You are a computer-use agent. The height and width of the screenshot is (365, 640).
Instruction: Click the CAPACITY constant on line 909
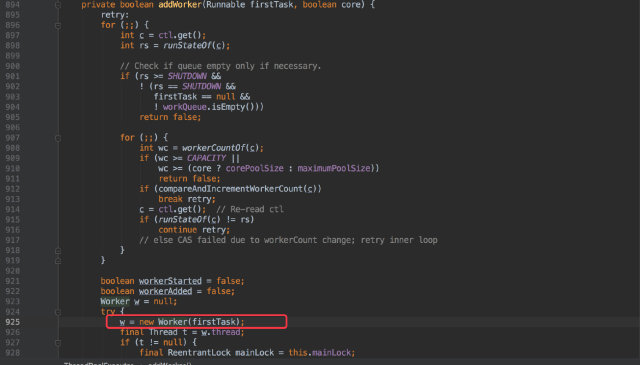tap(207, 158)
